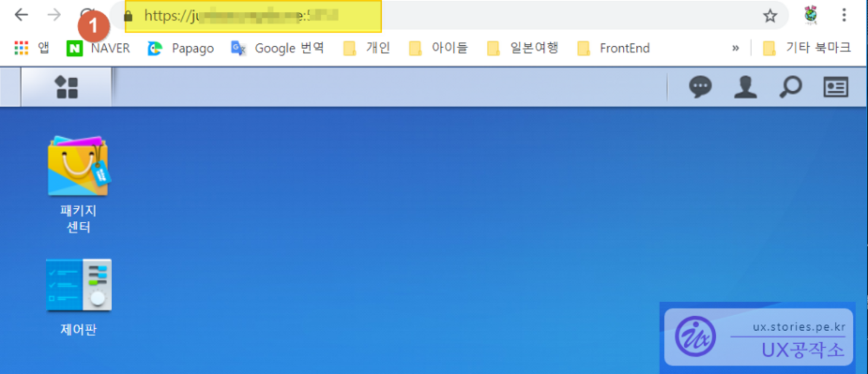Click the DSM search magnifier icon
Viewport: 868px width, 374px height.
(790, 87)
